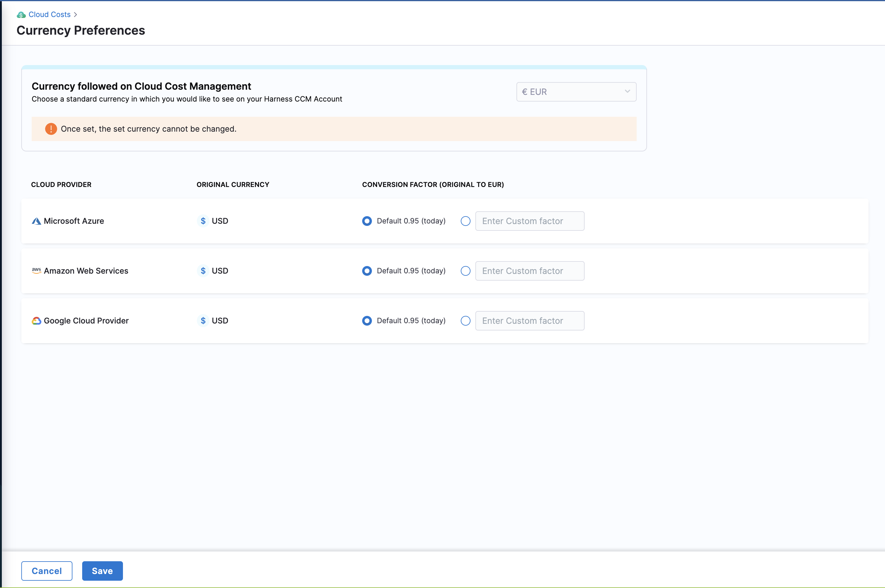
Task: Click the Google Cloud Provider logo icon
Action: pyautogui.click(x=36, y=321)
